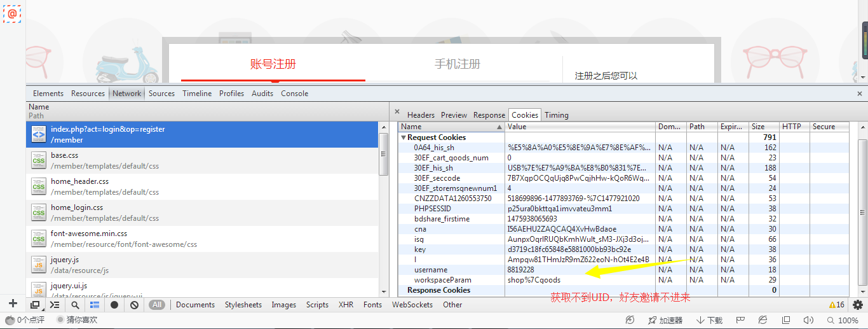This screenshot has height=329, width=868.
Task: Click the download arrow button 下载
Action: (709, 320)
